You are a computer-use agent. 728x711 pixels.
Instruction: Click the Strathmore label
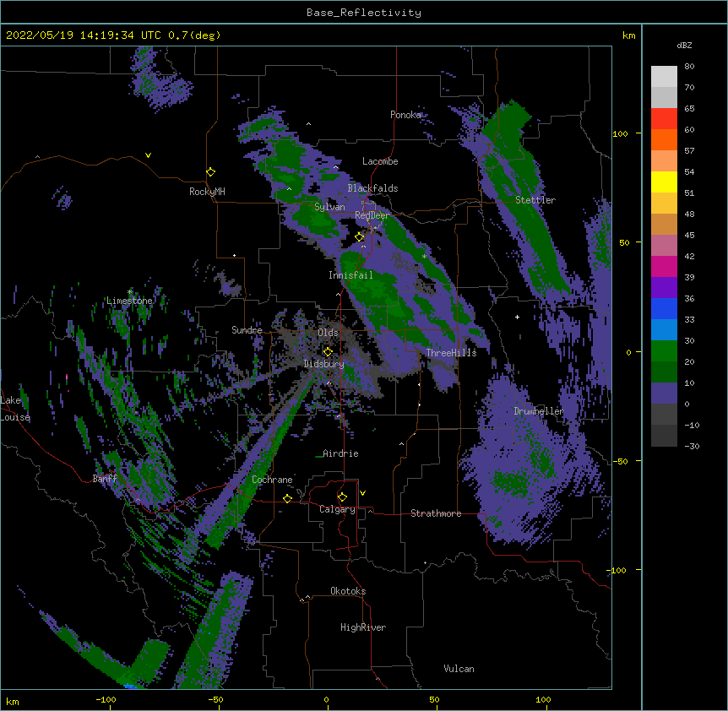(x=436, y=513)
